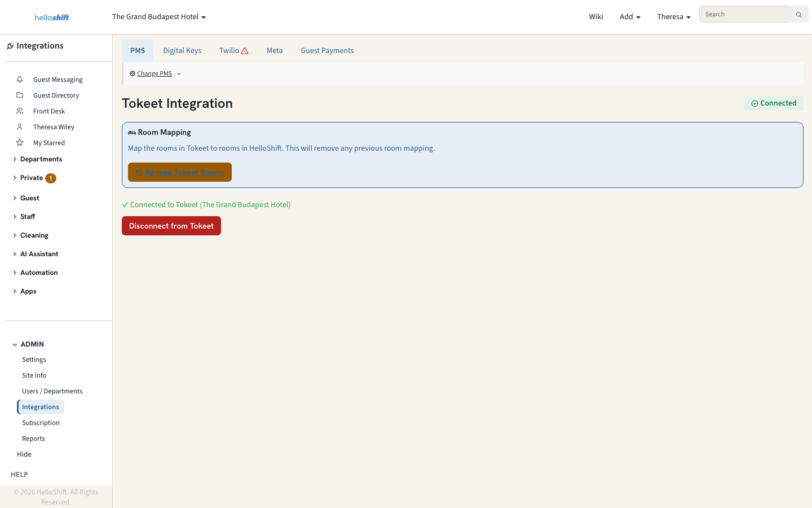Select the PMS tab
Viewport: 812px width, 508px height.
pyautogui.click(x=138, y=51)
